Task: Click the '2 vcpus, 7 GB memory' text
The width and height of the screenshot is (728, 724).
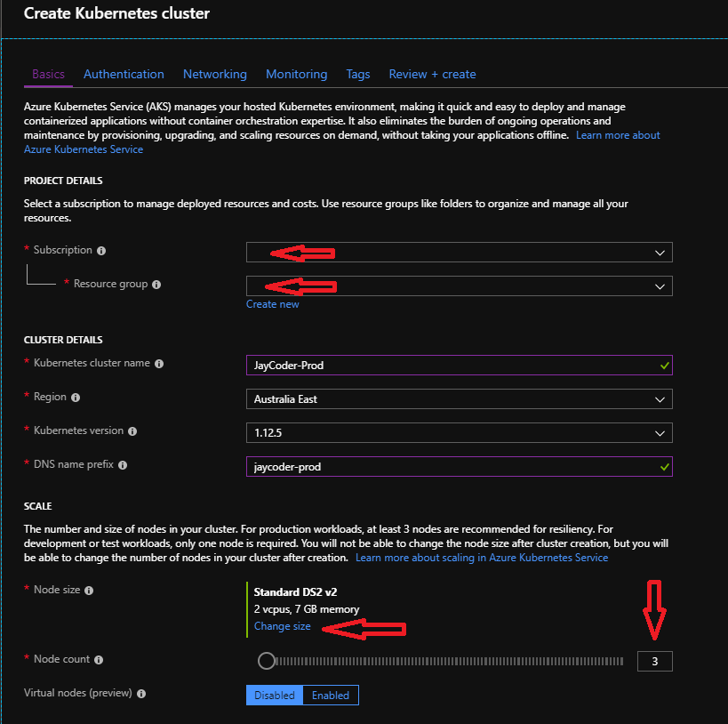Action: (307, 609)
